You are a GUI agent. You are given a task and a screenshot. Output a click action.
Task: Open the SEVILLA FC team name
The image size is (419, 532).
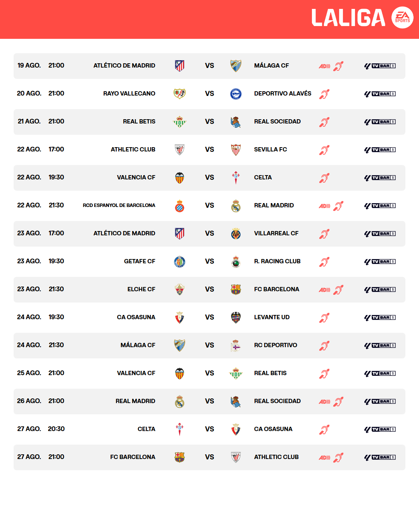[x=270, y=150]
